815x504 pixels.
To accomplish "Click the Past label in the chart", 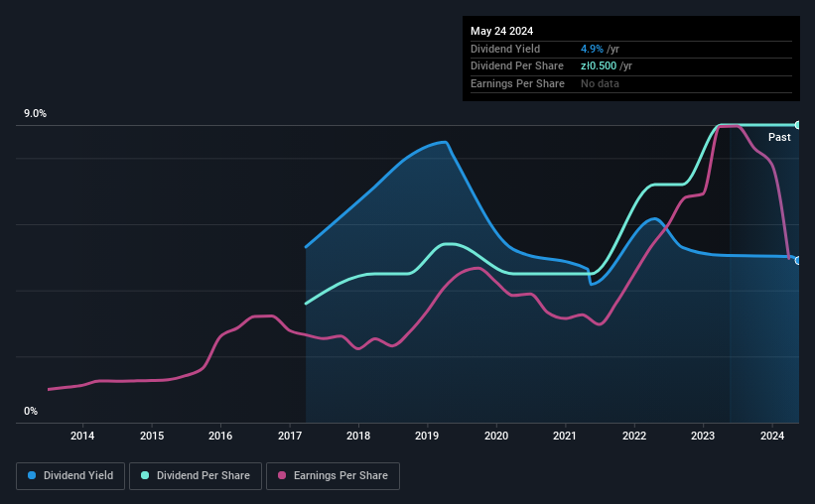I will [779, 137].
